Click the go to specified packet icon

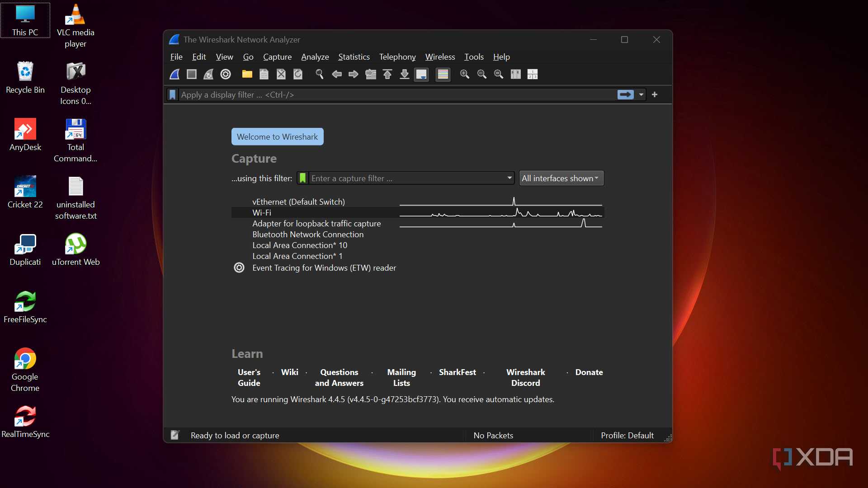click(x=371, y=74)
